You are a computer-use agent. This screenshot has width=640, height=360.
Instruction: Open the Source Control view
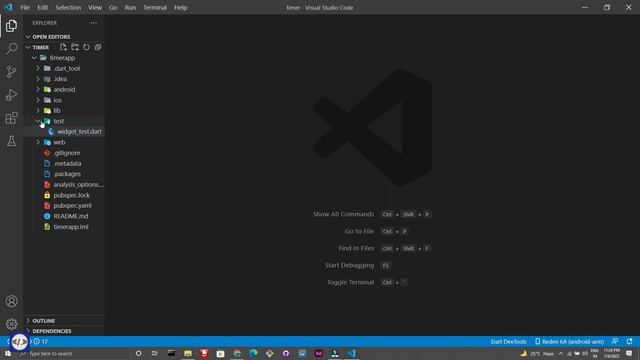point(11,72)
